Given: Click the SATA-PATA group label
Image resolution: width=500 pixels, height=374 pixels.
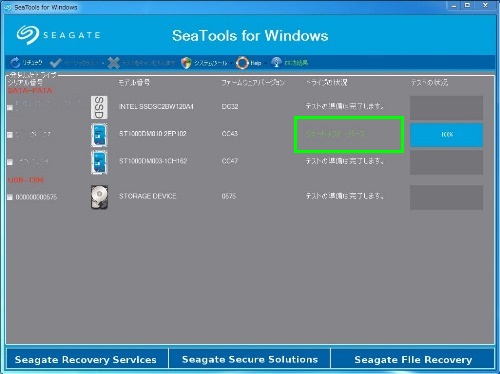Looking at the screenshot, I should click(30, 91).
